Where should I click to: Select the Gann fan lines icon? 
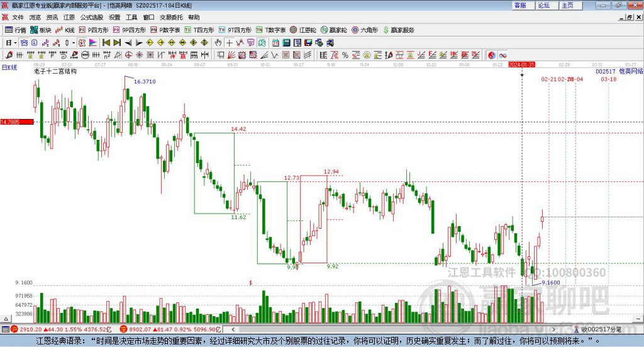click(231, 55)
